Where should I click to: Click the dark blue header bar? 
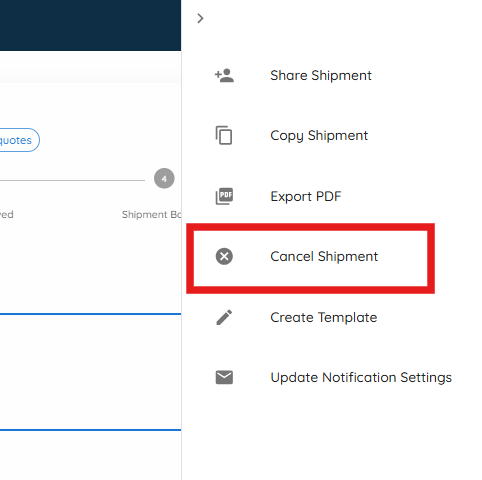90,25
